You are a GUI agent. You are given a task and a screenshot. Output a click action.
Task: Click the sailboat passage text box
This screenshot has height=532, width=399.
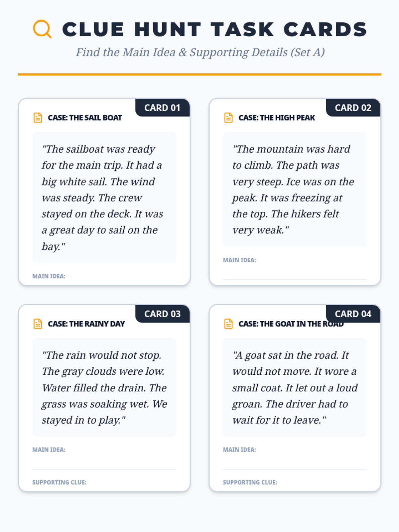click(x=104, y=198)
